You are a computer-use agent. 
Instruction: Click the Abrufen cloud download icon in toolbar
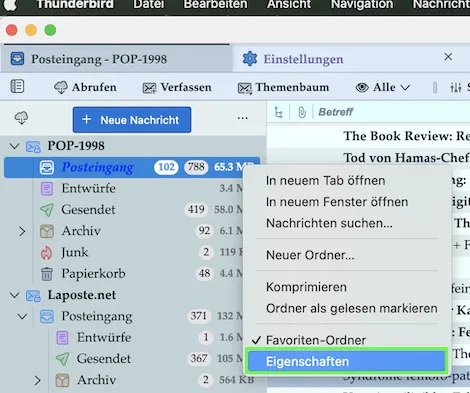coord(61,88)
